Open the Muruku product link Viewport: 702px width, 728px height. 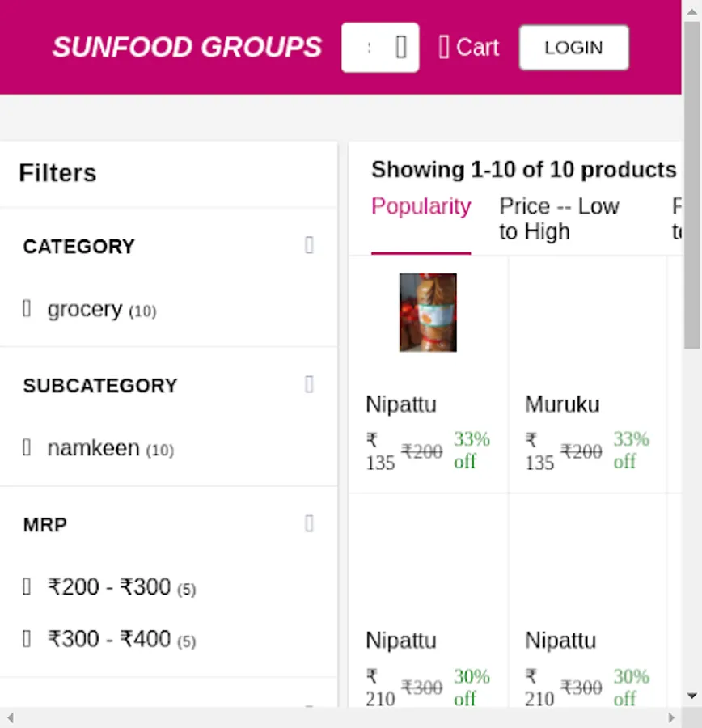click(562, 404)
